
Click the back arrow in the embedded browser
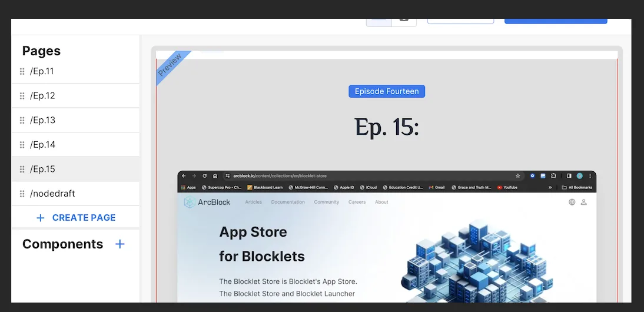(184, 175)
